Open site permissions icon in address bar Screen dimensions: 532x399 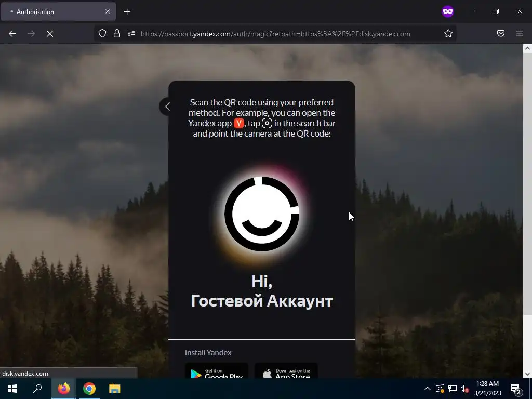[131, 33]
